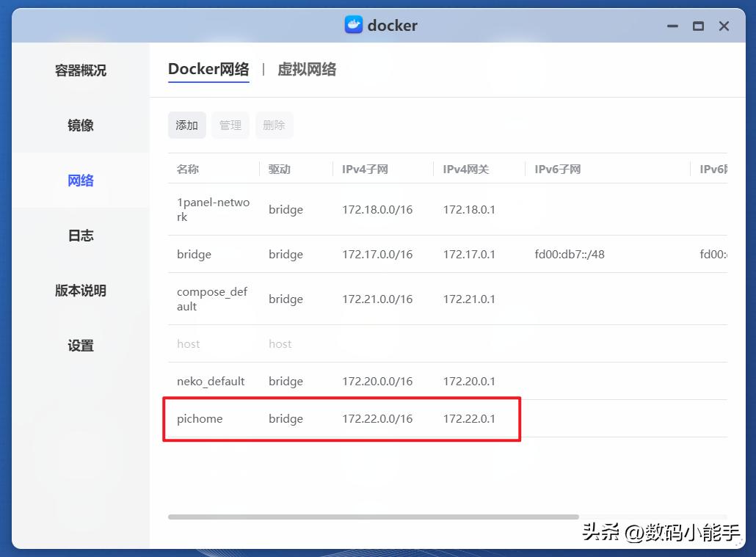The width and height of the screenshot is (756, 557).
Task: Select the 1panel-network row name
Action: [213, 209]
